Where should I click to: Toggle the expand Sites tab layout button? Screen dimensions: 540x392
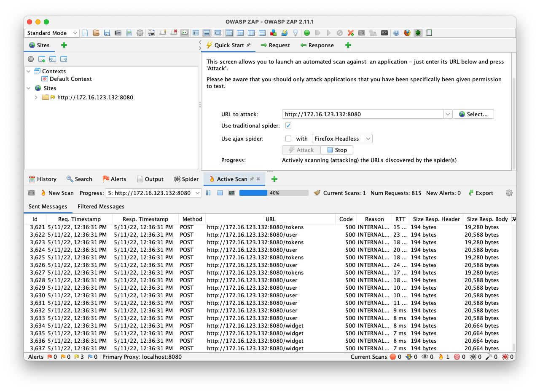tap(196, 33)
